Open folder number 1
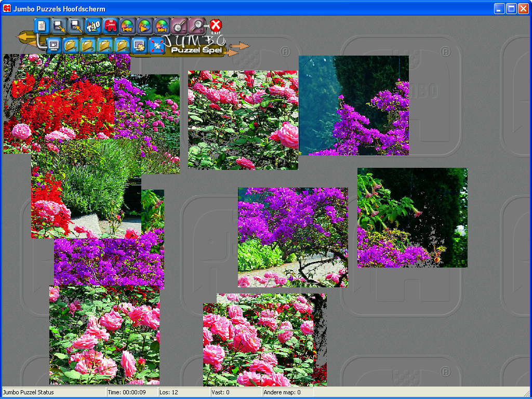This screenshot has height=399, width=532. click(71, 46)
